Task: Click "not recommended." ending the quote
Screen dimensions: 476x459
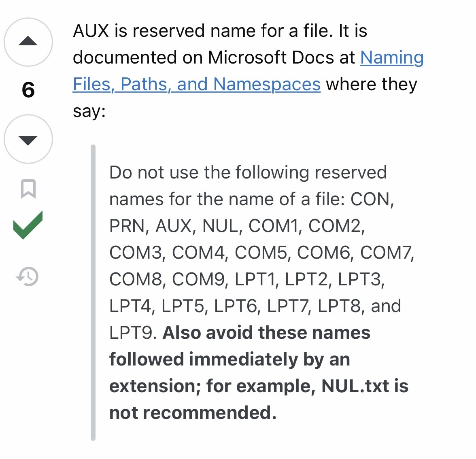Action: point(193,413)
